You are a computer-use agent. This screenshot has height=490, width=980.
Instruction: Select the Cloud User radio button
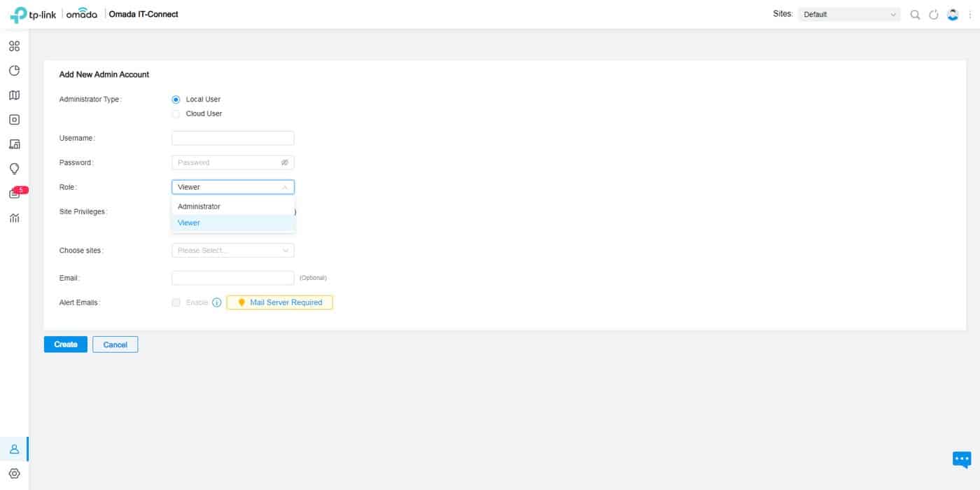coord(176,113)
